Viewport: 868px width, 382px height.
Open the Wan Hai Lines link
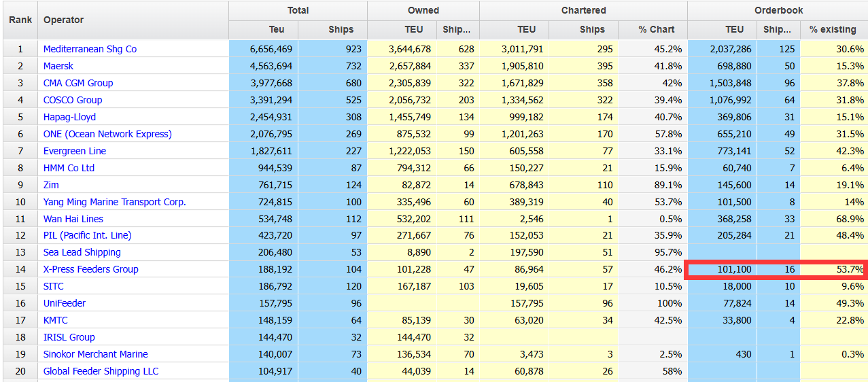(73, 219)
